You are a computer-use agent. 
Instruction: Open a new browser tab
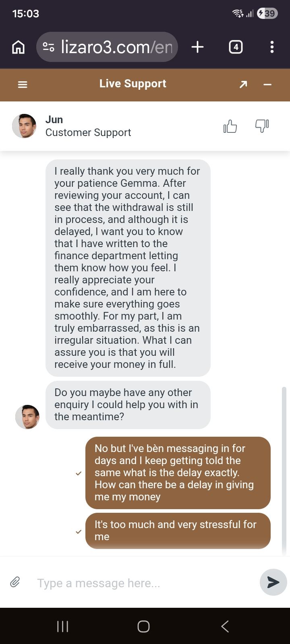tap(197, 47)
